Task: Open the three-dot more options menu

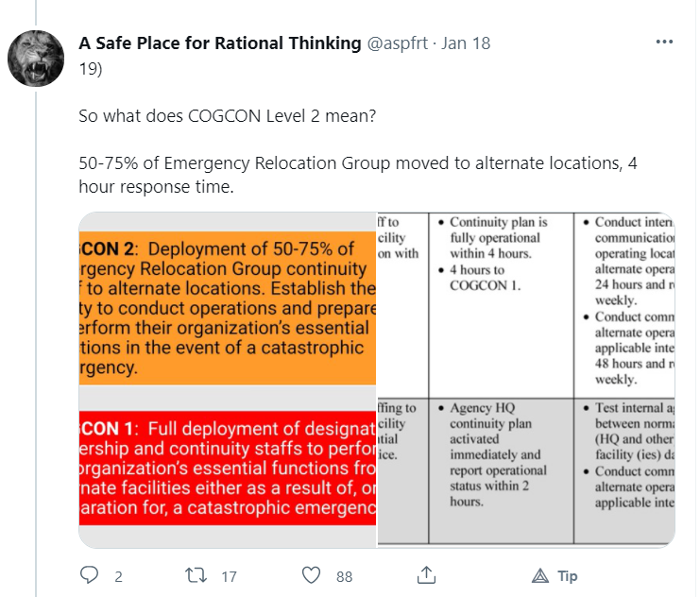Action: [x=665, y=43]
